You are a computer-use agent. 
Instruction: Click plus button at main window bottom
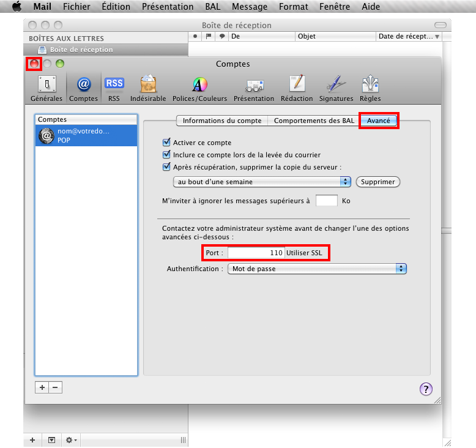(x=32, y=440)
